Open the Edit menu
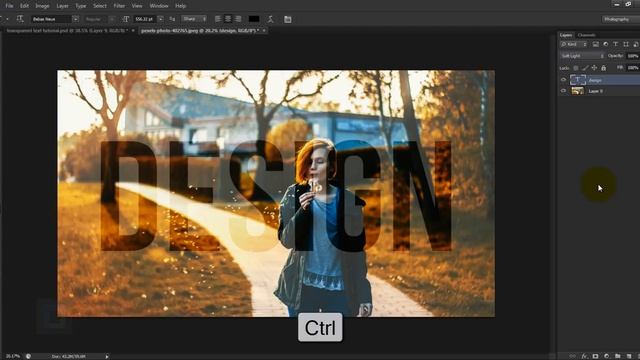 click(24, 6)
